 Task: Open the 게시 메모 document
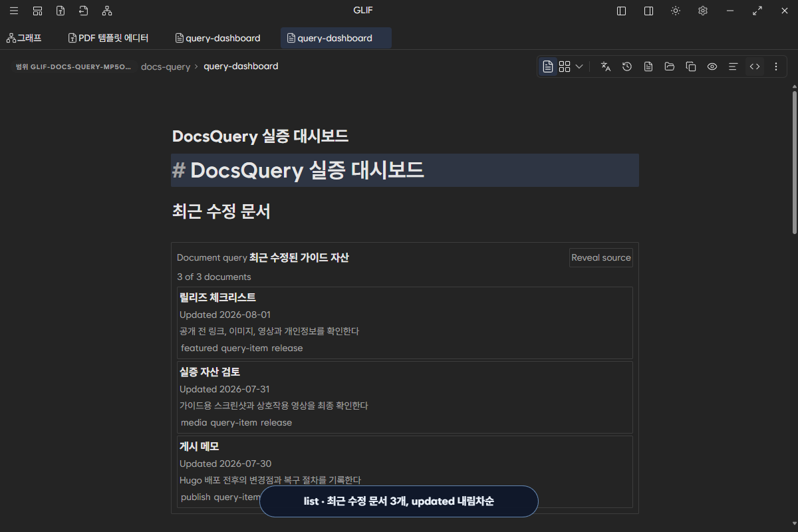click(x=199, y=446)
